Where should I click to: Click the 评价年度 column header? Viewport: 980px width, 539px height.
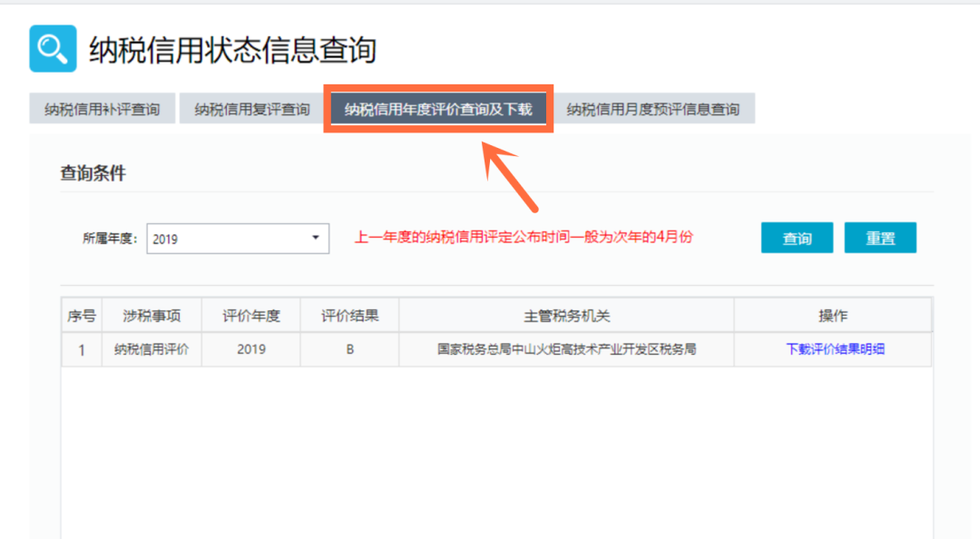(251, 316)
